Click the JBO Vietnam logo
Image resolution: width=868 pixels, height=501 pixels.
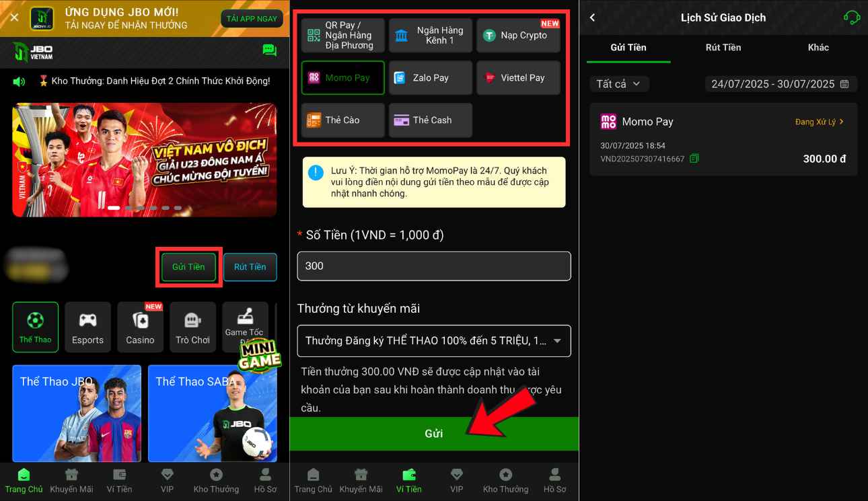click(x=32, y=52)
